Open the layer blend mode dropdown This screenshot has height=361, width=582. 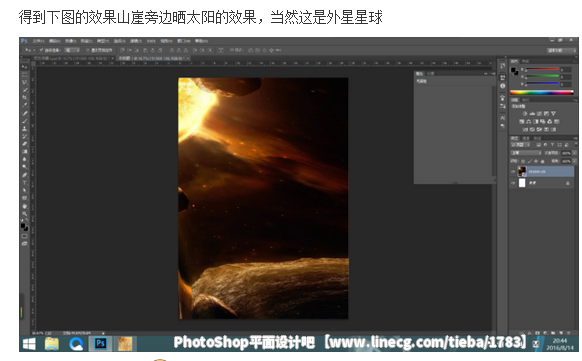click(x=526, y=153)
